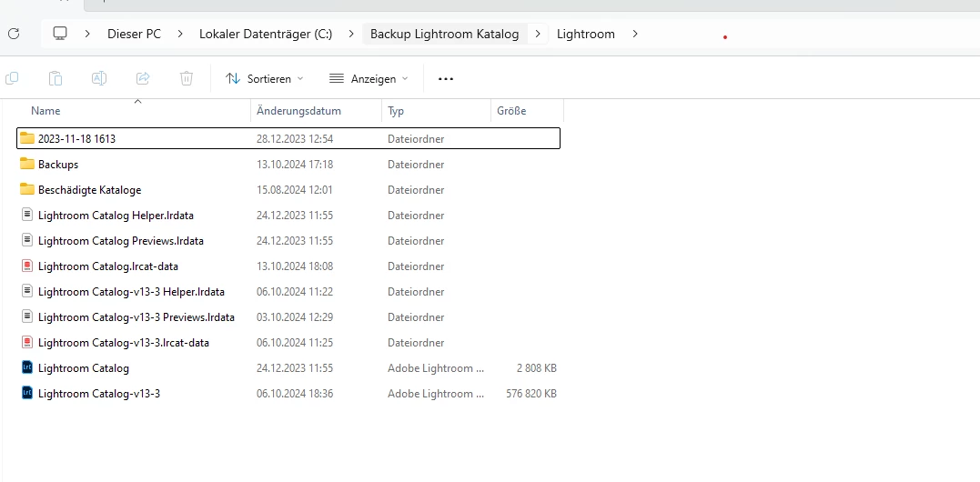This screenshot has width=980, height=482.
Task: Select Lightroom Catalog.lrcat-data name
Action: click(108, 266)
